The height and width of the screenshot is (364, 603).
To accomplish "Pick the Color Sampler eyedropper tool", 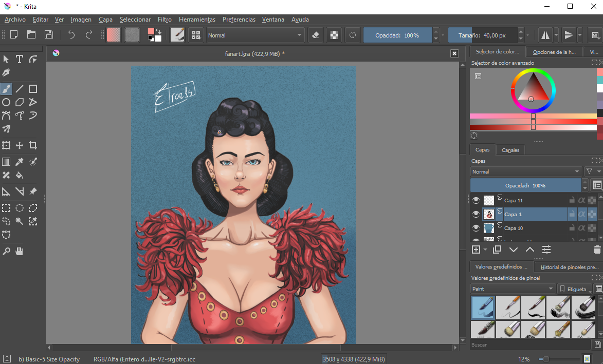I will (x=19, y=162).
